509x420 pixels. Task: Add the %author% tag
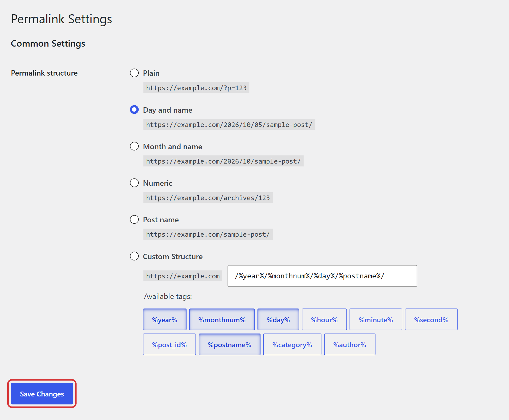click(x=350, y=344)
